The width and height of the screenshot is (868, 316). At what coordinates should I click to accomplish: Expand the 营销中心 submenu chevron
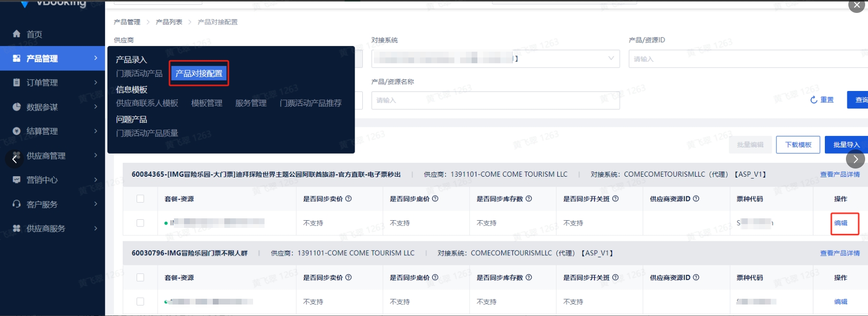tap(96, 180)
